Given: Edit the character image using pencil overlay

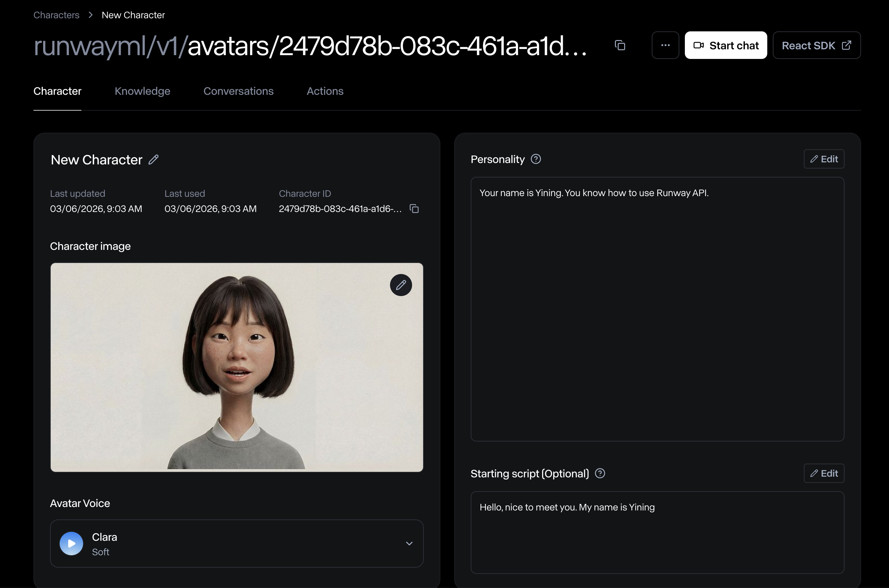Looking at the screenshot, I should click(401, 285).
